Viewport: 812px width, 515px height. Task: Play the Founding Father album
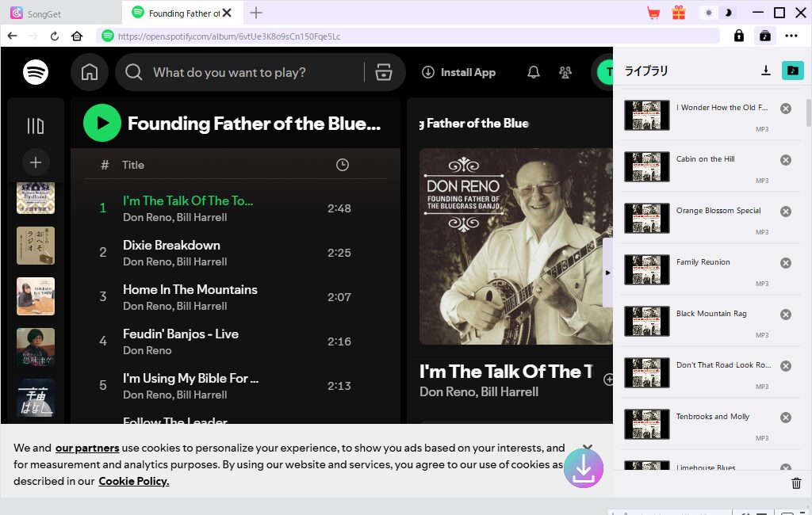pos(102,124)
